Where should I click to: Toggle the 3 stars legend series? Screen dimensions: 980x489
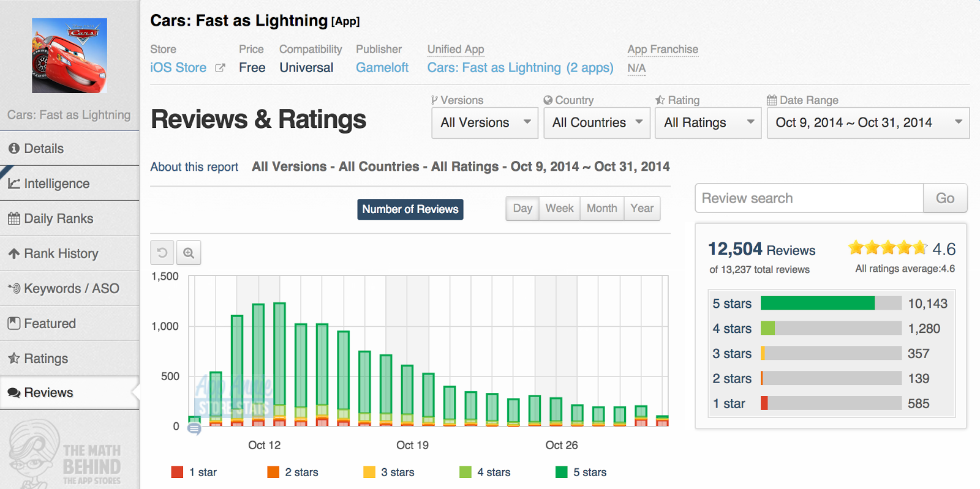tap(389, 472)
